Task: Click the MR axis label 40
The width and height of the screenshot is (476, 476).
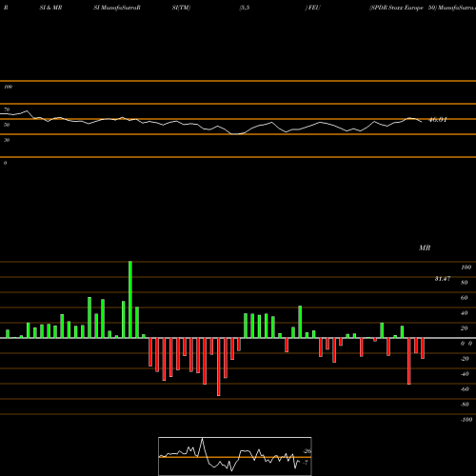Action: [x=465, y=313]
